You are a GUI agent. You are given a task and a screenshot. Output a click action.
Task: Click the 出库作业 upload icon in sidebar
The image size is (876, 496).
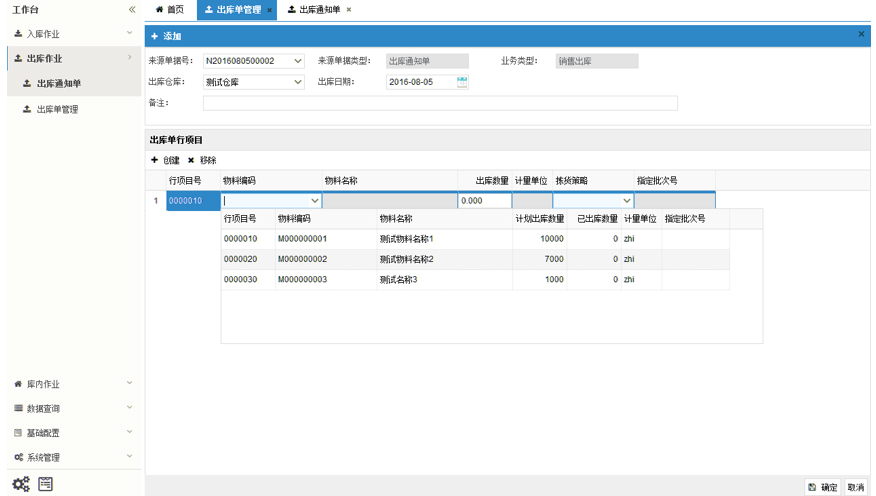[x=18, y=58]
